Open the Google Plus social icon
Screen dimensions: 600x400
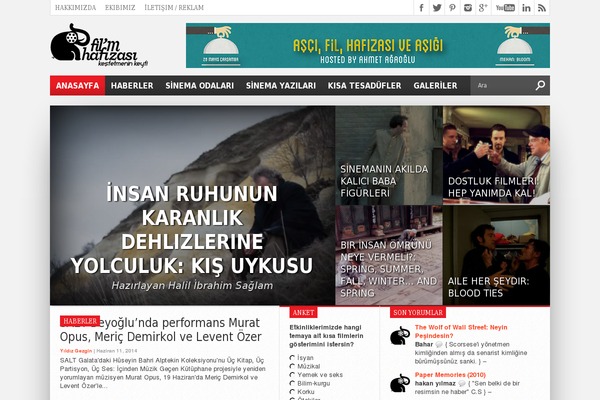point(483,8)
